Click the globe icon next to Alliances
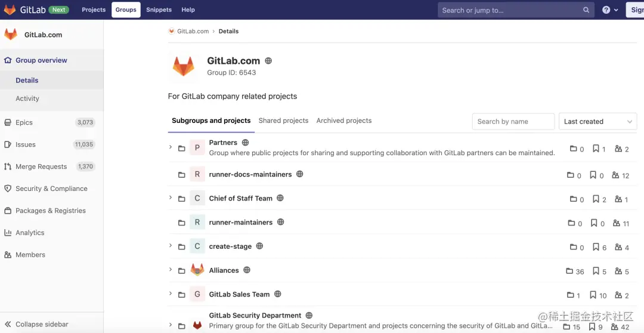 point(247,270)
